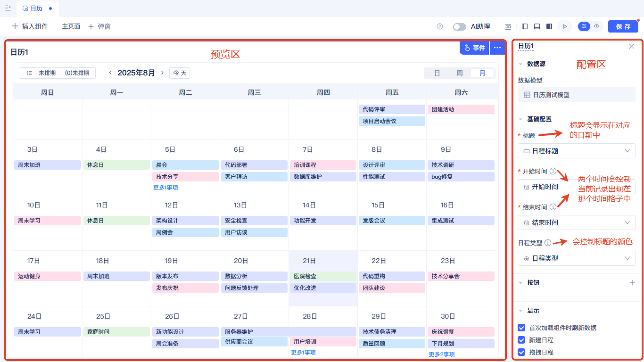This screenshot has width=644, height=362.
Task: Open the 培训课程 event
Action: coord(323,165)
